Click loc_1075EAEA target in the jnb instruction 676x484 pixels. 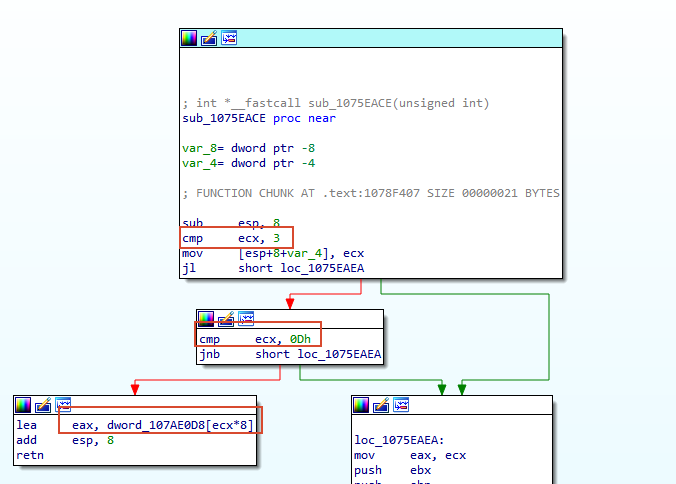339,354
